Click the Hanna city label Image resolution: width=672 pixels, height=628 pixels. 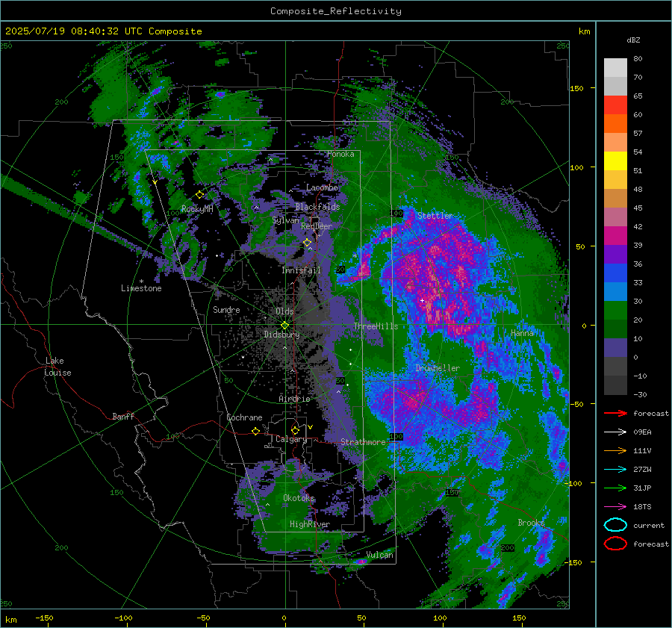pos(522,333)
